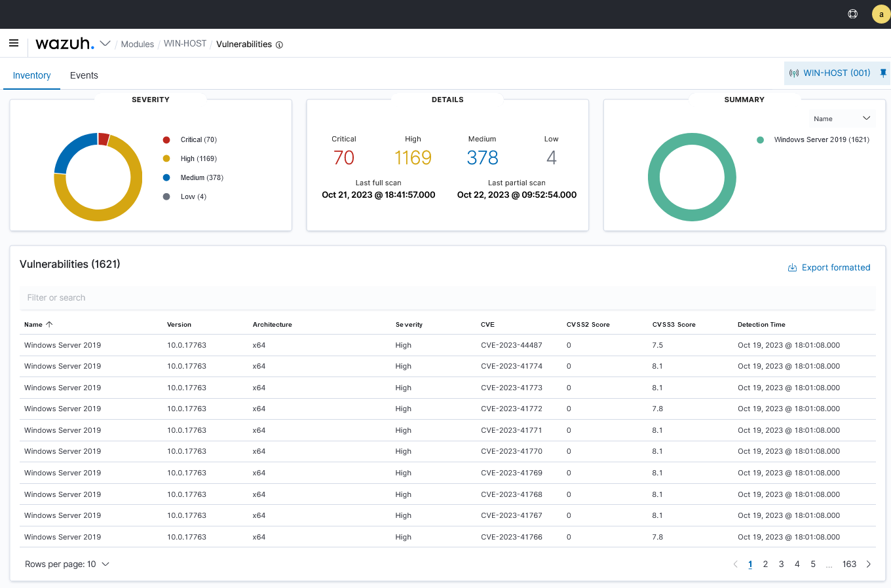Click the Vulnerabilities info icon
The width and height of the screenshot is (891, 588).
coord(279,45)
